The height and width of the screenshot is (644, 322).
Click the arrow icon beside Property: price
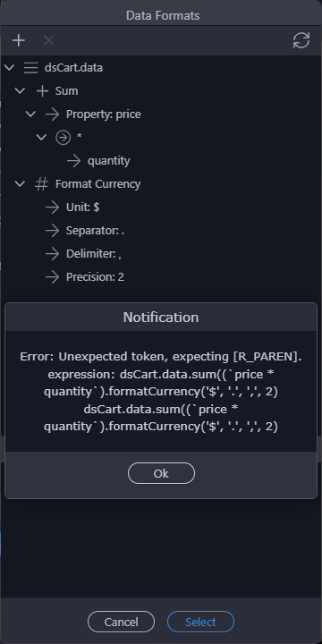pyautogui.click(x=52, y=114)
